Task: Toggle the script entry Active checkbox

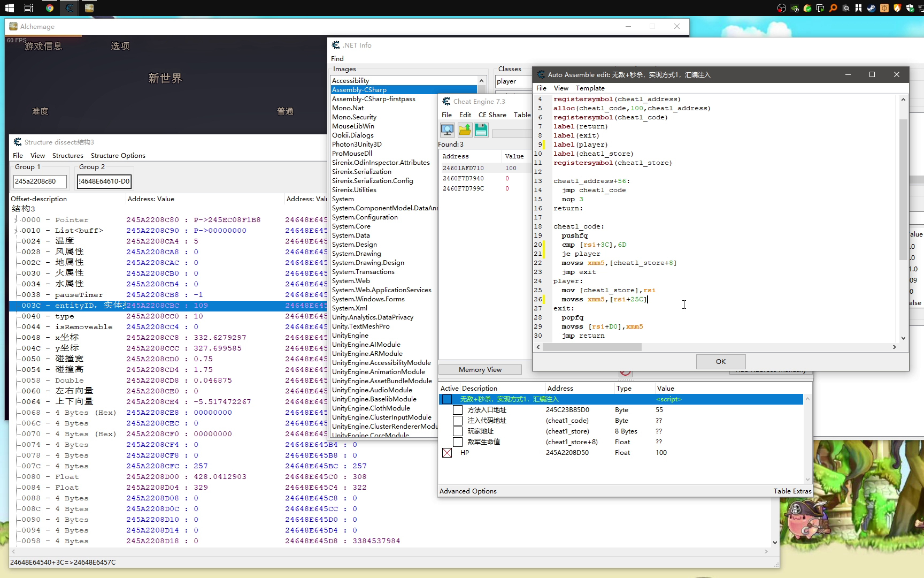Action: coord(447,399)
